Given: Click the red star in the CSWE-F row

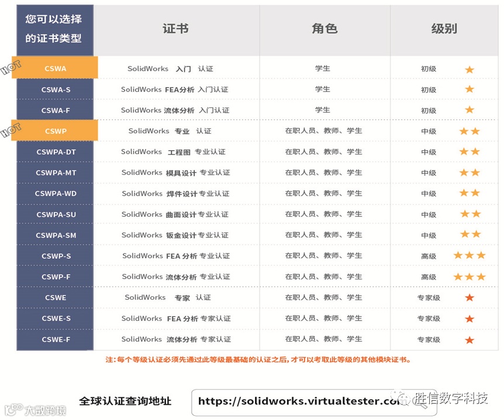Looking at the screenshot, I should [x=470, y=340].
